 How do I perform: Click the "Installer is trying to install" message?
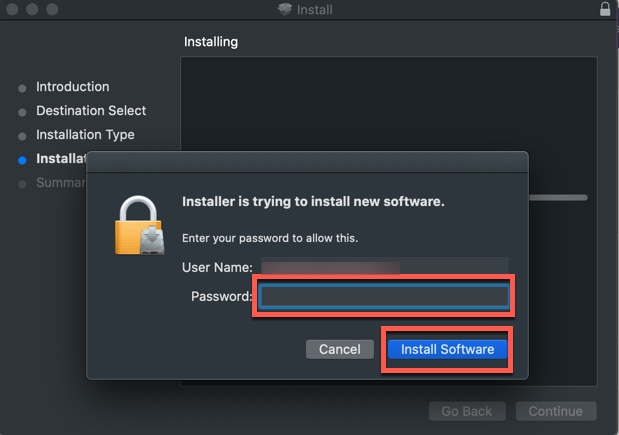(x=313, y=201)
